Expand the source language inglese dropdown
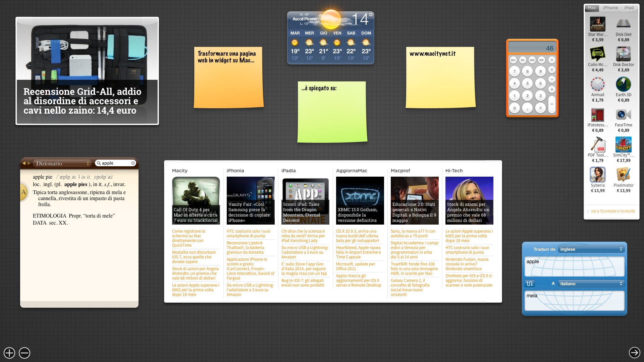The height and width of the screenshot is (362, 644). pos(591,249)
